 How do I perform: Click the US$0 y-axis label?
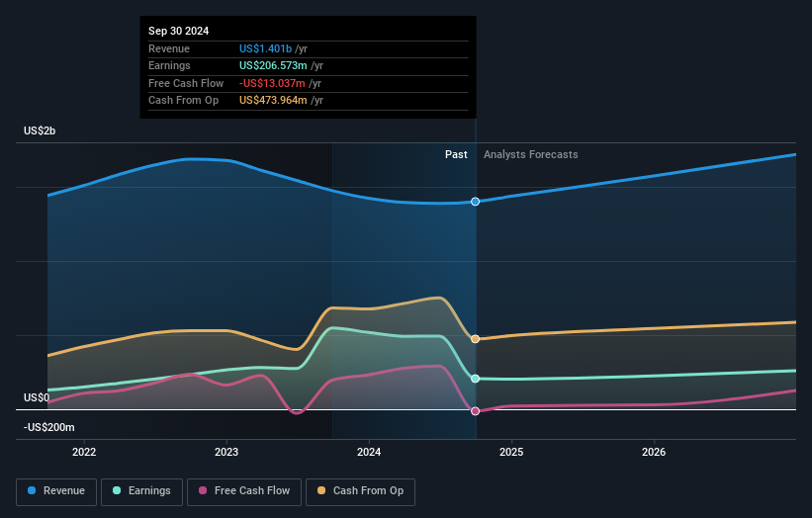(x=37, y=397)
